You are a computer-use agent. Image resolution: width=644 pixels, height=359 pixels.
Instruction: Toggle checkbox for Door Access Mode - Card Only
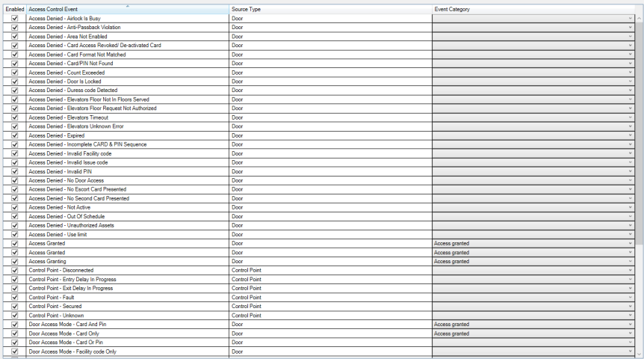14,334
